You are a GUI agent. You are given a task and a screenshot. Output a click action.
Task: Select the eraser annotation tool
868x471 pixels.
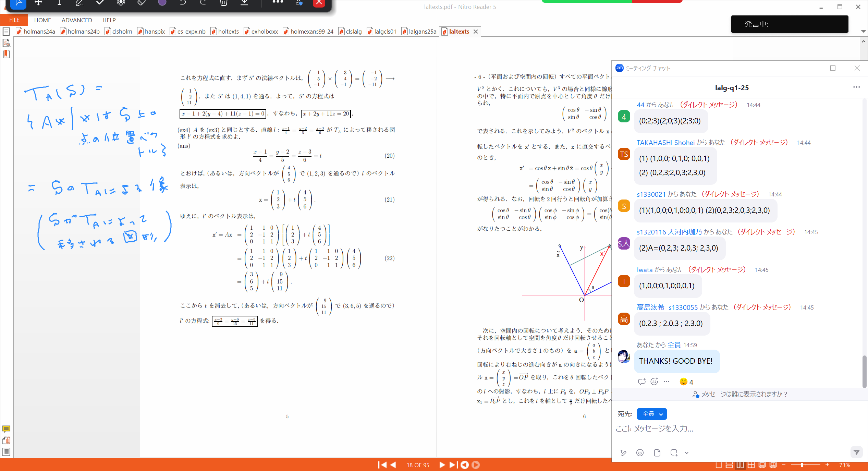click(x=141, y=3)
